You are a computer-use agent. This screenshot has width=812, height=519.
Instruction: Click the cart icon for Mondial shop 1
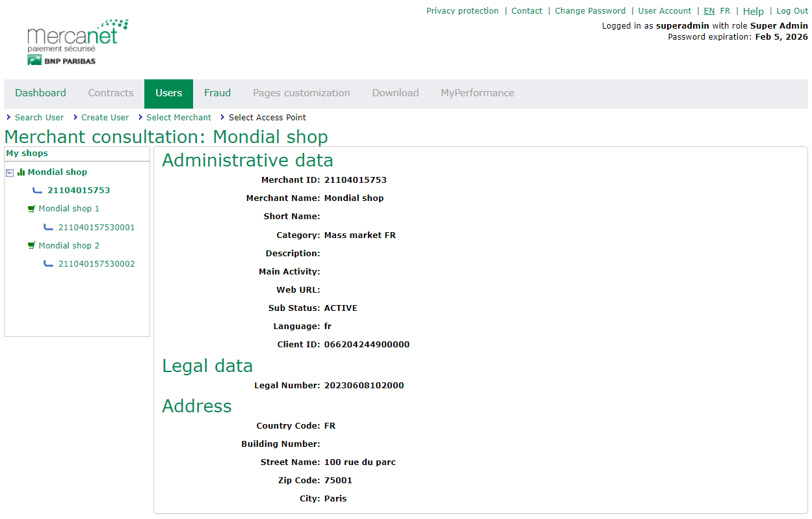pos(31,209)
